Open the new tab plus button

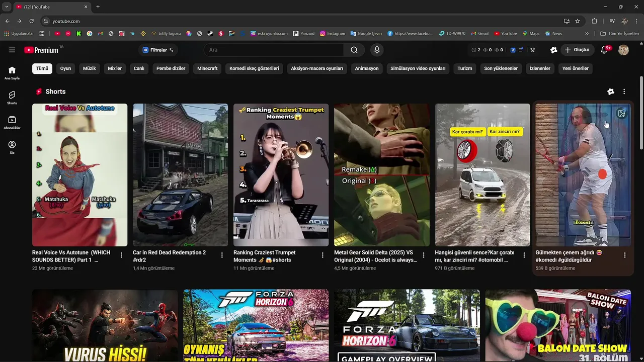point(98,7)
